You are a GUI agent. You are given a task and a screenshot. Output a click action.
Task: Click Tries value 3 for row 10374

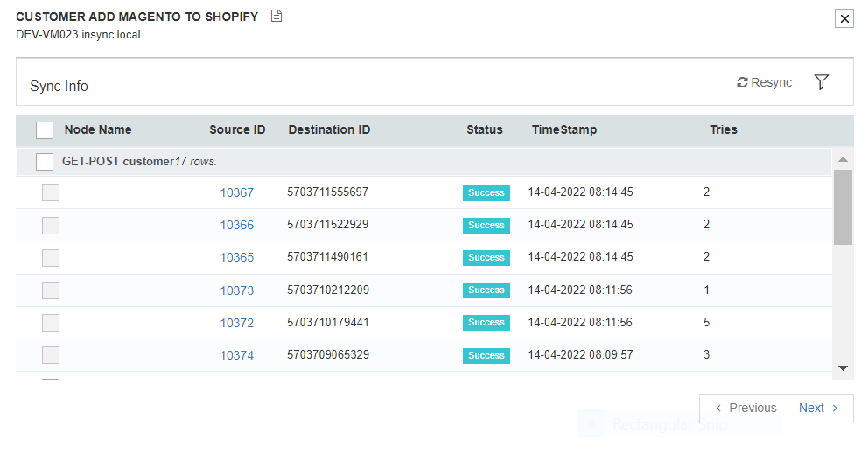[x=706, y=355]
